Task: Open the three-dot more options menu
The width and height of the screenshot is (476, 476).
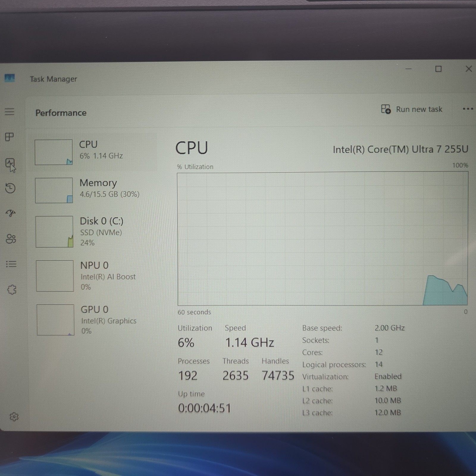Action: 468,109
